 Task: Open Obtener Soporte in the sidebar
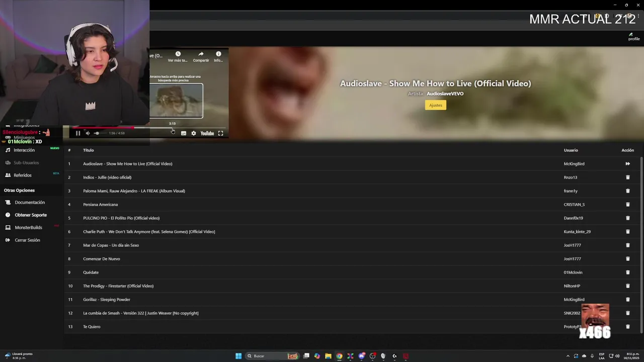[31, 215]
